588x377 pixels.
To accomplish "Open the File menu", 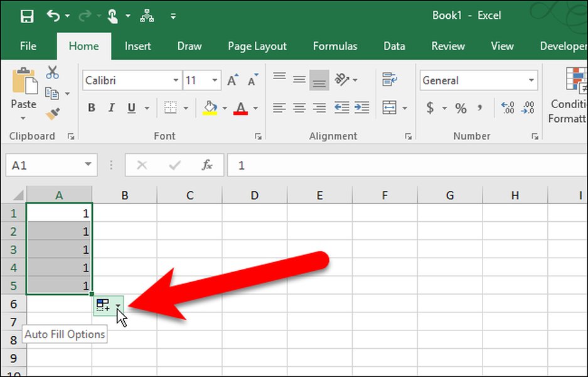I will pos(28,46).
